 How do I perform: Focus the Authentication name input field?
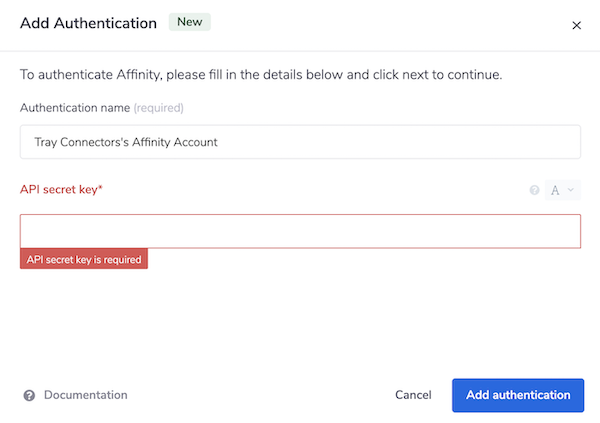(x=300, y=142)
